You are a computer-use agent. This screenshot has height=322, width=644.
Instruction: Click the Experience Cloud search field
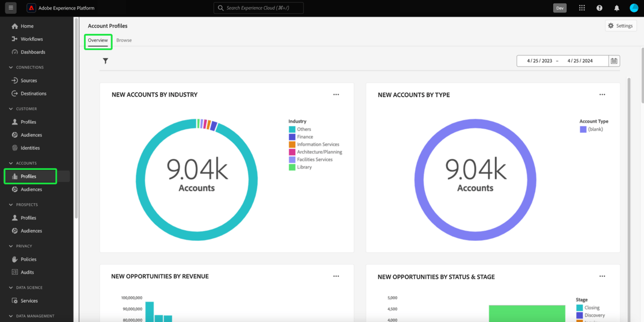258,8
